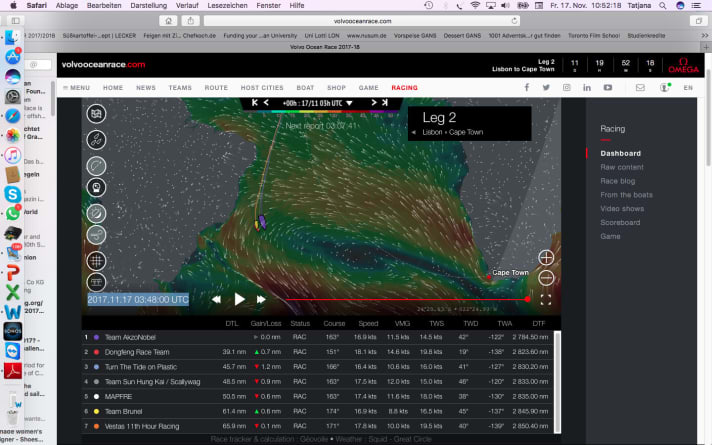Select the MAPFRE leaderboard row
The image size is (712, 445).
[x=317, y=396]
